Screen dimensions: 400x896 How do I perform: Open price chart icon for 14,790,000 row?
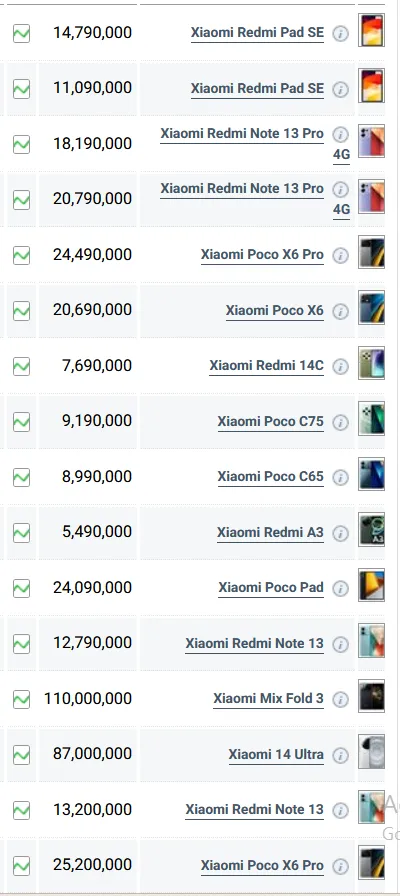click(21, 33)
